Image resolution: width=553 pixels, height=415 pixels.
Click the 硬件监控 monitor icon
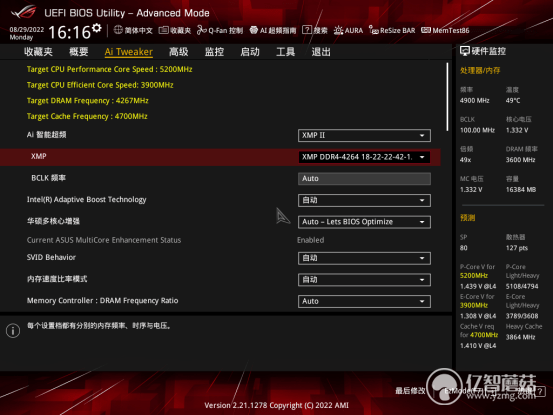[464, 51]
